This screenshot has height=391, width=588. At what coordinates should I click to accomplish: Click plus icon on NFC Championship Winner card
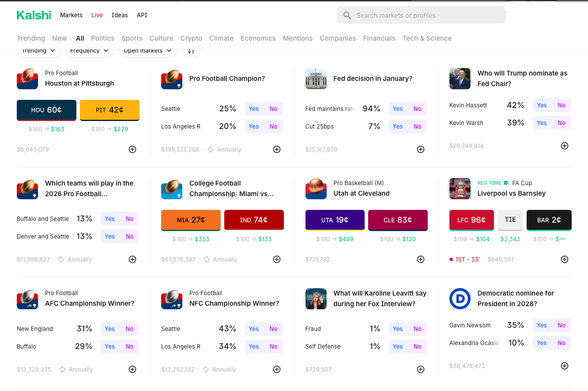point(277,369)
